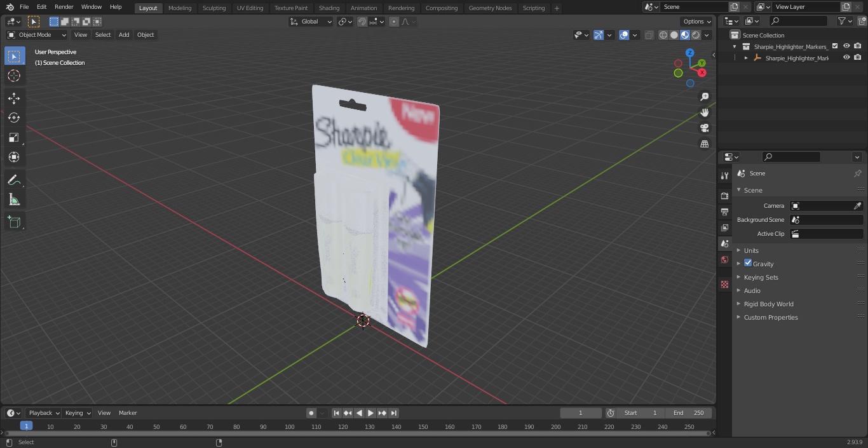868x448 pixels.
Task: Open the Texture properties tab
Action: [724, 284]
